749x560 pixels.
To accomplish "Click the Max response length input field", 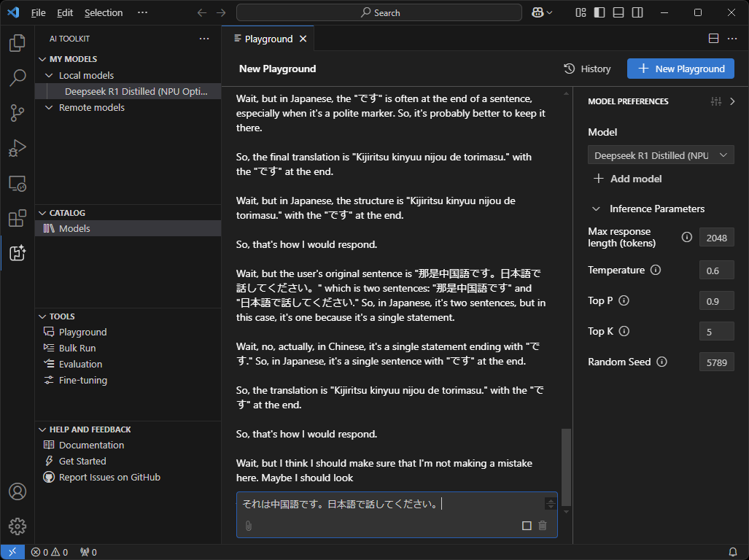I will pos(716,238).
